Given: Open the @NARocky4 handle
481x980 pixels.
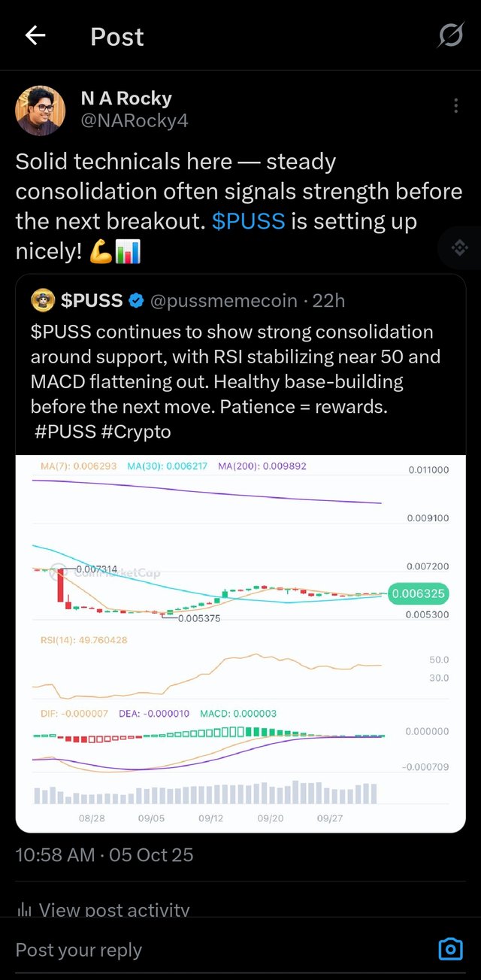Looking at the screenshot, I should [x=135, y=120].
